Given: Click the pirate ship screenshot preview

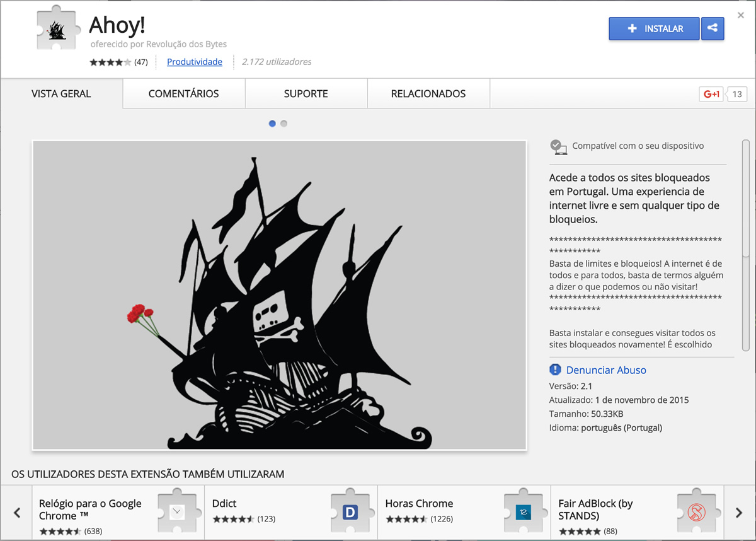Looking at the screenshot, I should coord(279,295).
